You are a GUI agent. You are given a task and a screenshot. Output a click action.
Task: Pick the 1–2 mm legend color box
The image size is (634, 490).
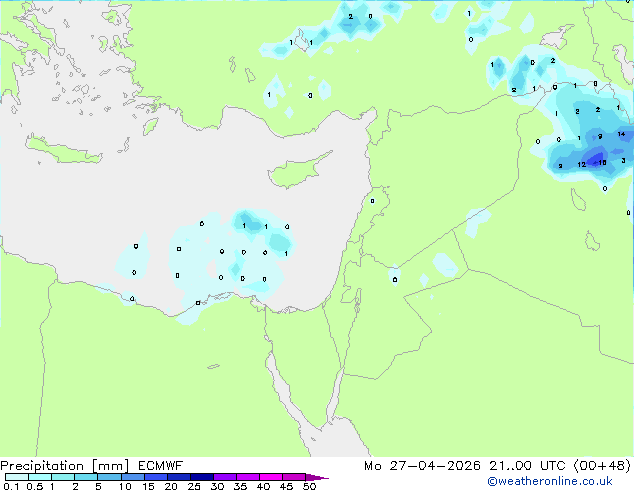click(63, 477)
